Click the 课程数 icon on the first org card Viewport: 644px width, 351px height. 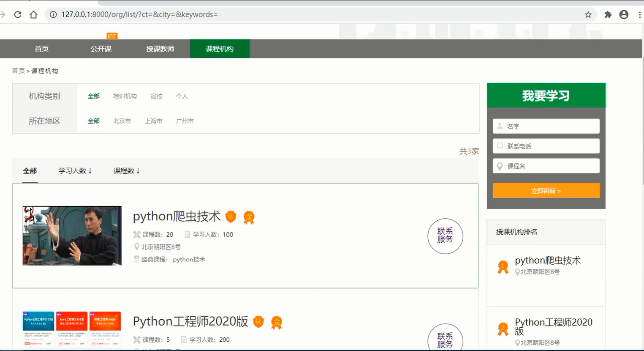(136, 234)
